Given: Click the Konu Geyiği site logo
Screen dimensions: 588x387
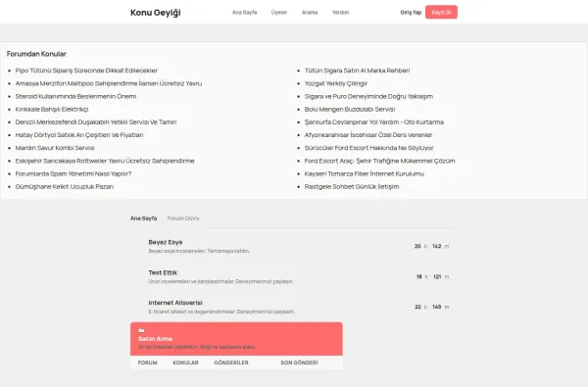Looking at the screenshot, I should (x=155, y=13).
